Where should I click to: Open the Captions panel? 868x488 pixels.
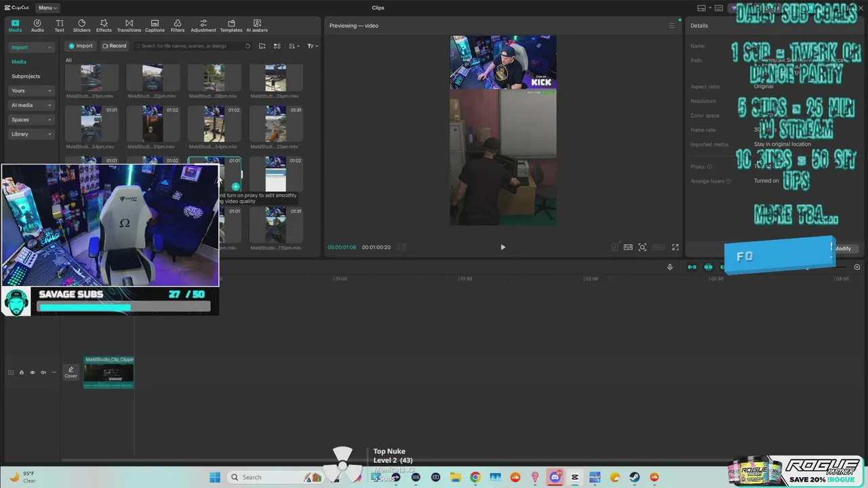(x=155, y=26)
